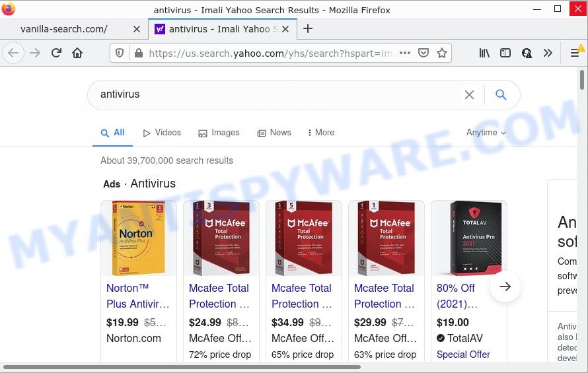588x373 pixels.
Task: Close the vanilla-search.com tab
Action: pyautogui.click(x=137, y=29)
